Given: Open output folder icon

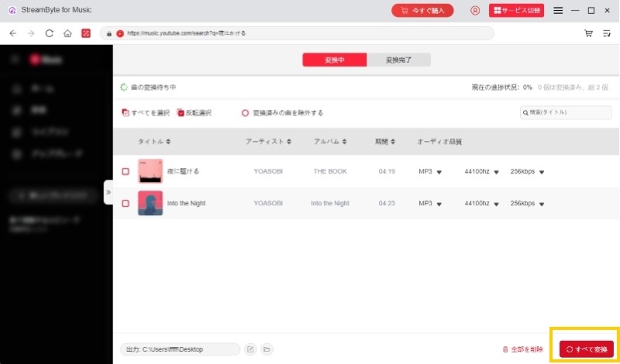Looking at the screenshot, I should [x=267, y=349].
